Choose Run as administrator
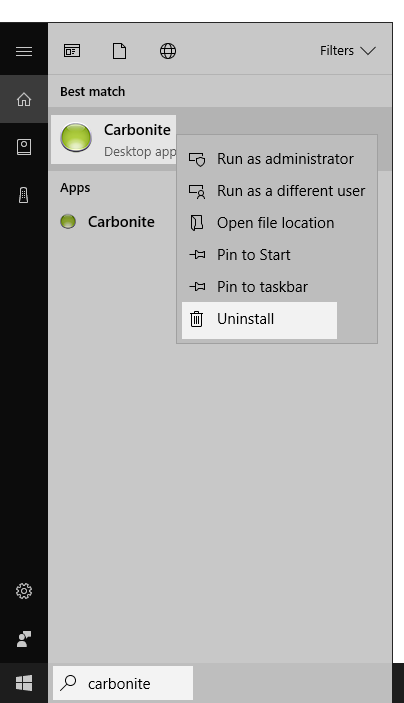Screen dimensions: 404x703 [277, 159]
